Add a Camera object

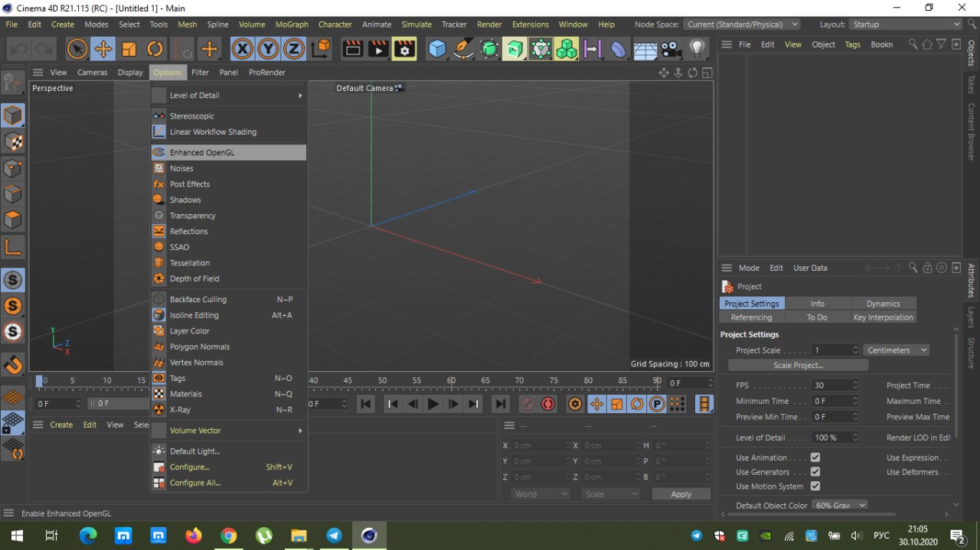(671, 50)
